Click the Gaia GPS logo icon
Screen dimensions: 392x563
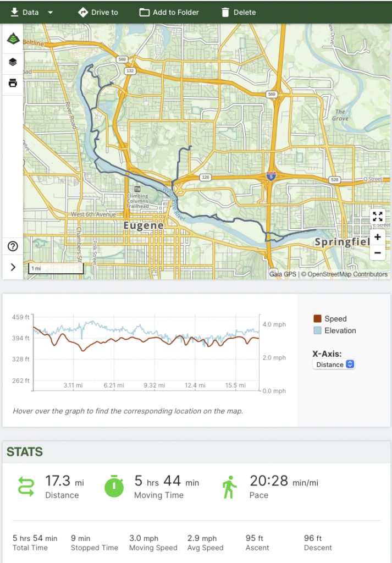pos(13,39)
